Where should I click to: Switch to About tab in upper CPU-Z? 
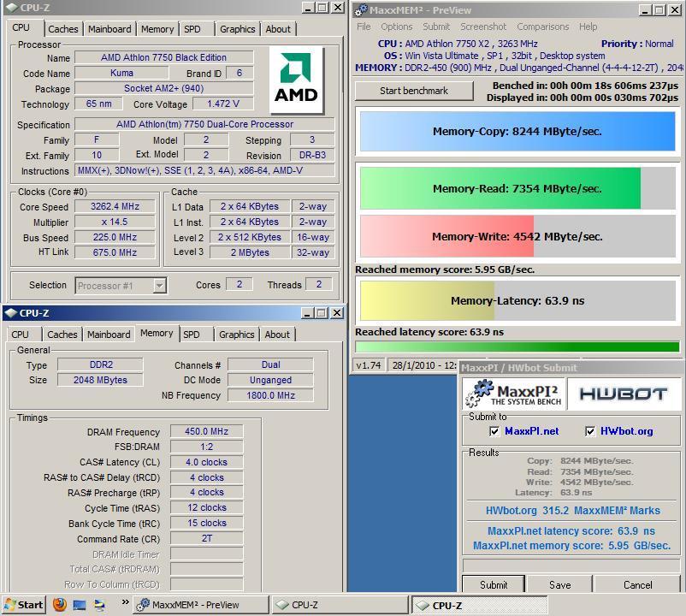[x=278, y=29]
